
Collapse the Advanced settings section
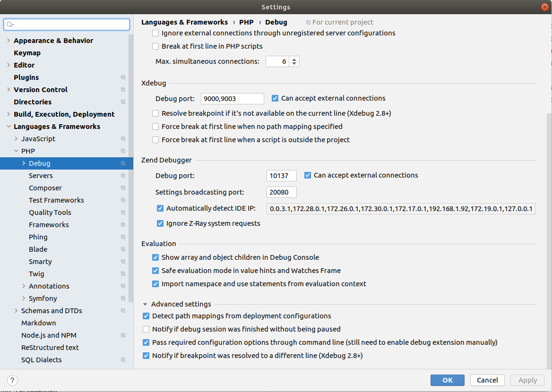pyautogui.click(x=145, y=304)
